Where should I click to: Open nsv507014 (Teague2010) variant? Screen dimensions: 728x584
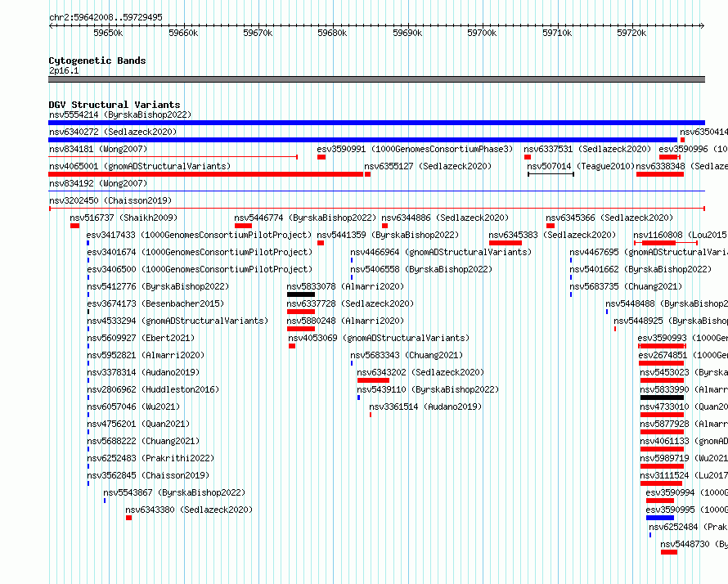click(x=581, y=166)
